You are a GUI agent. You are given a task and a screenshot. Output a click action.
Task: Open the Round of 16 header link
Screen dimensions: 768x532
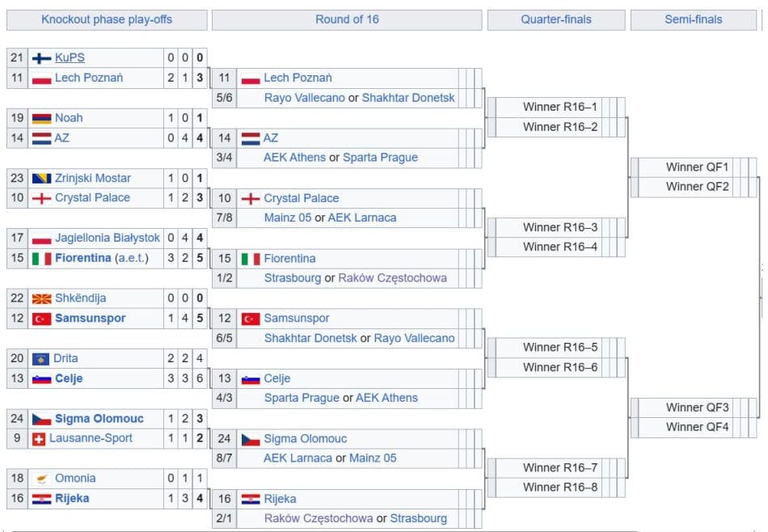click(347, 19)
